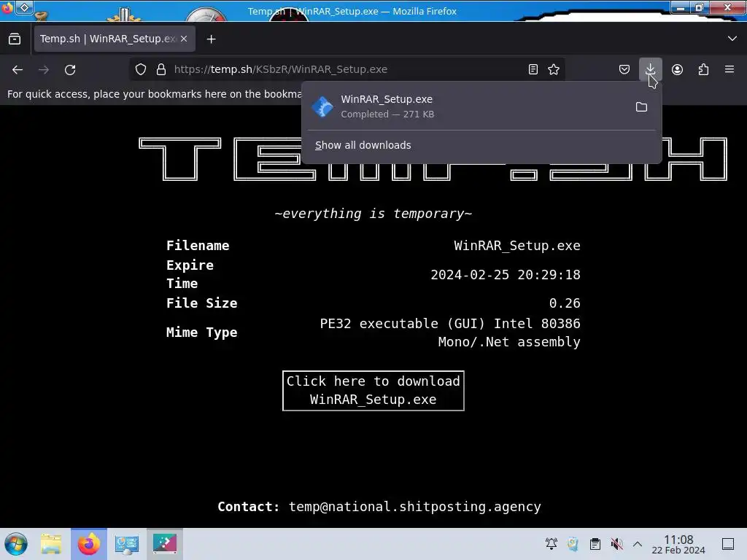Expand the list all tabs chevron

pyautogui.click(x=732, y=39)
